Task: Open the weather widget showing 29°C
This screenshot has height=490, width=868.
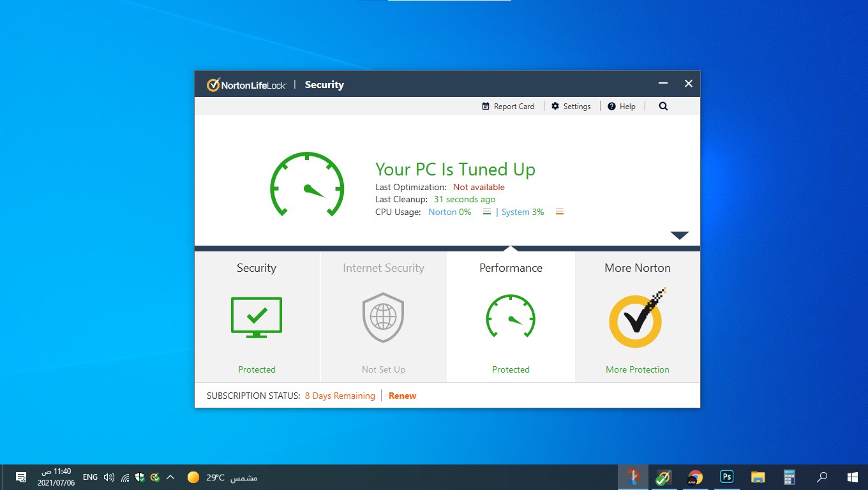Action: [x=222, y=477]
